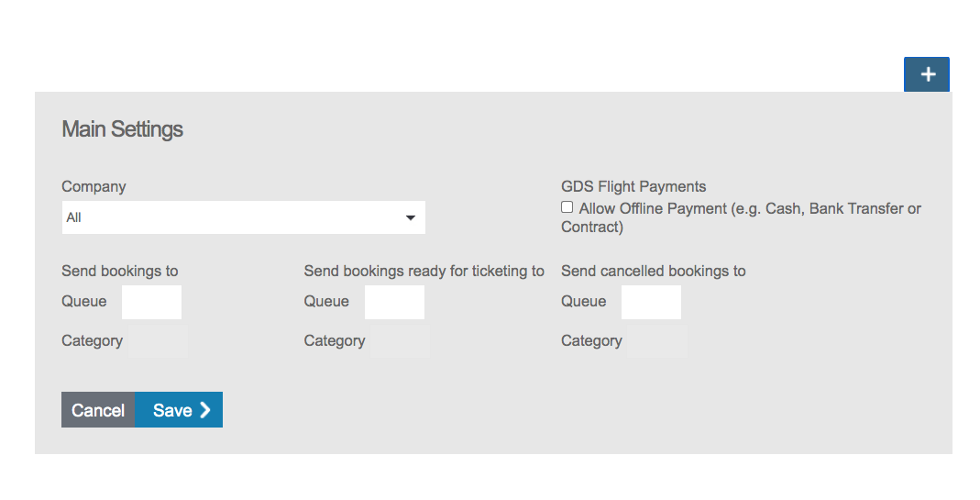The width and height of the screenshot is (980, 500).
Task: Click Send cancelled bookings to label
Action: pos(653,271)
